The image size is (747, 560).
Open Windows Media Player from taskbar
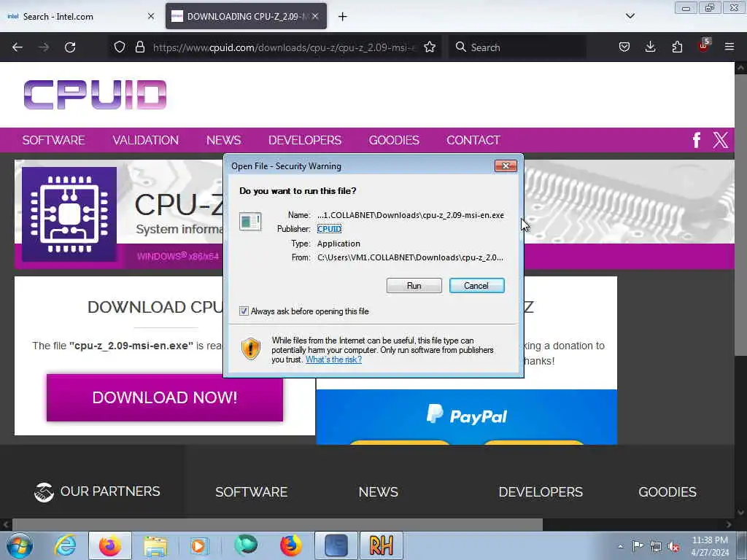point(199,545)
